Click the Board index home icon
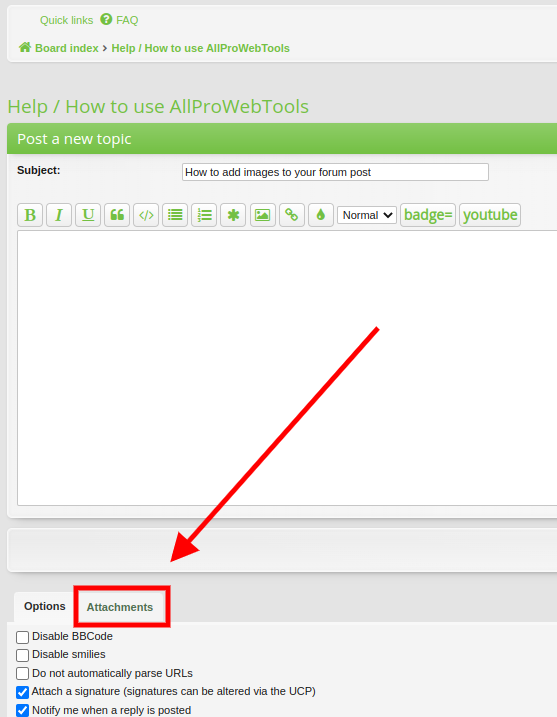Image resolution: width=557 pixels, height=717 pixels. click(x=25, y=47)
